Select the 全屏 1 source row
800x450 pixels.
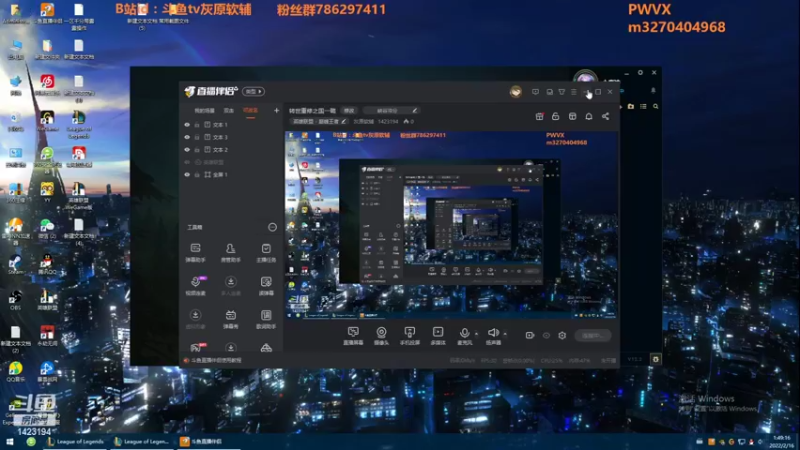pyautogui.click(x=232, y=174)
